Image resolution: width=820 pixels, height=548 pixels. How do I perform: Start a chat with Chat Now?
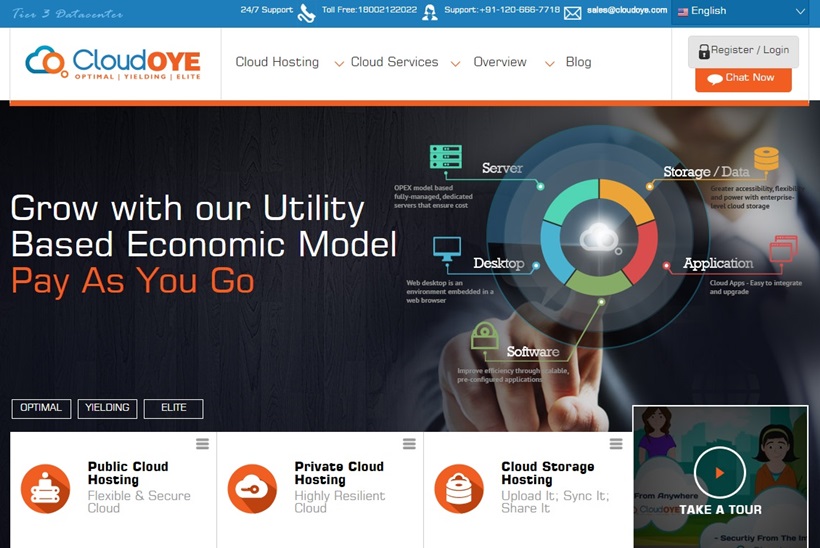[x=743, y=79]
